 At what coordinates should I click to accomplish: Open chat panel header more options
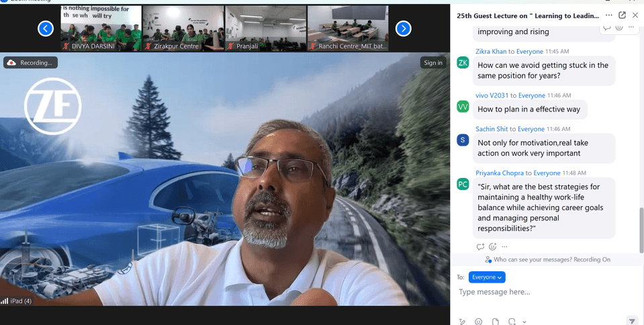tap(609, 15)
